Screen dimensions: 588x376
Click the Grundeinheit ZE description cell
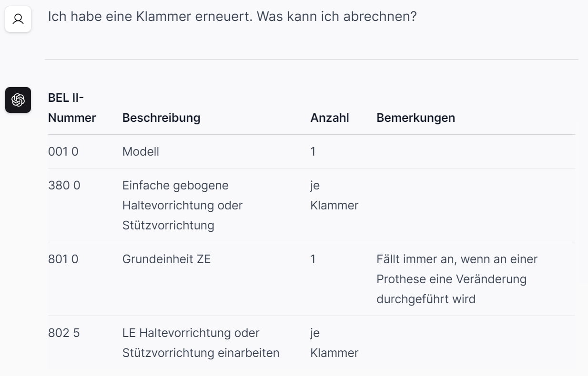(x=166, y=259)
